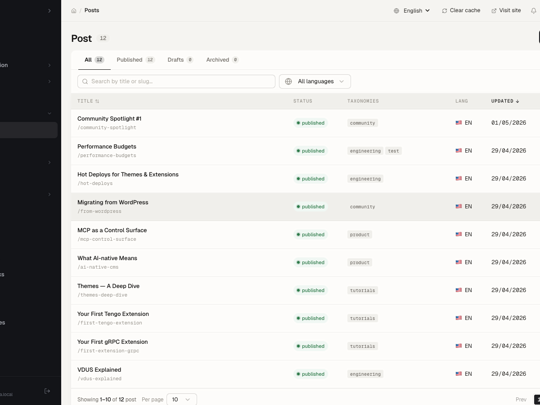Viewport: 540px width, 405px height.
Task: Open the VDUS Explained post
Action: point(99,370)
